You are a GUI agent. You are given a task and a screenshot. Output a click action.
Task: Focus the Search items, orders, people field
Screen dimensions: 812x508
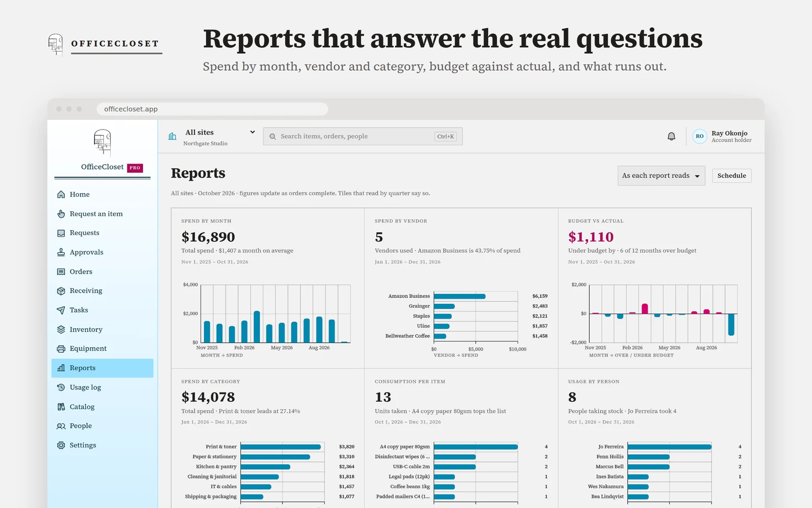point(363,136)
